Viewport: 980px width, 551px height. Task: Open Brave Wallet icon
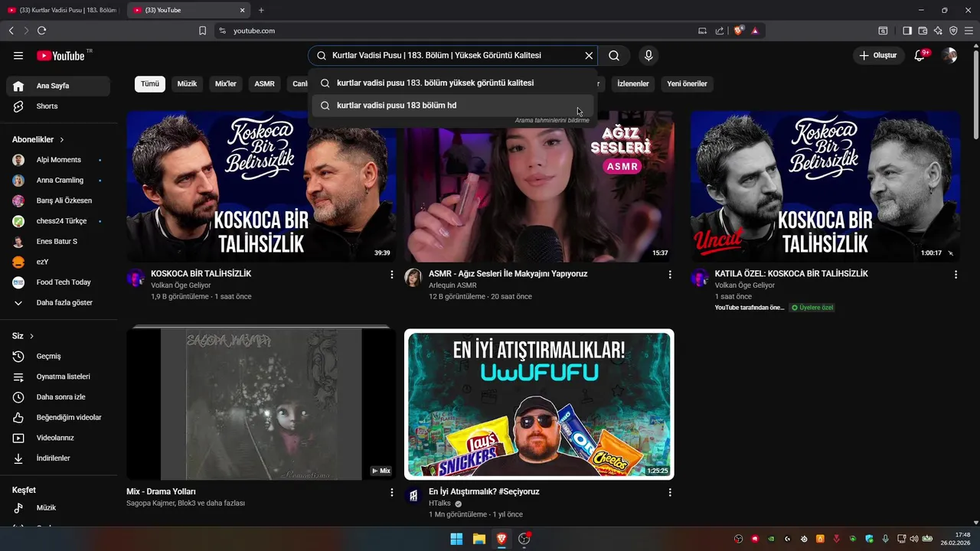[923, 31]
